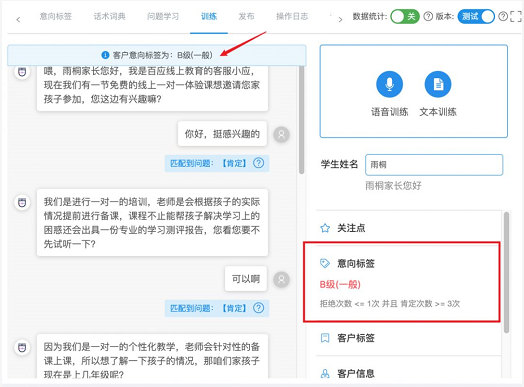Click the red B级(一般) label
This screenshot has width=524, height=387.
(x=340, y=284)
